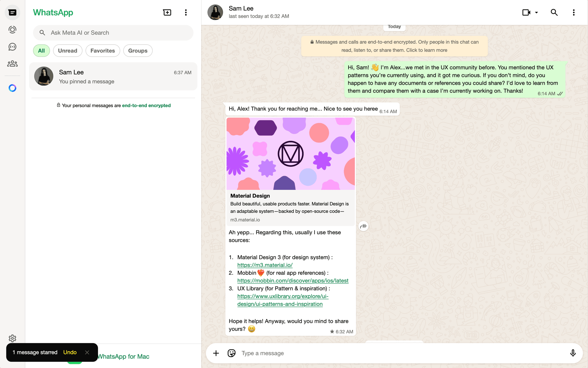Click the star icon beside 6:32 AM
588x368 pixels.
(332, 332)
